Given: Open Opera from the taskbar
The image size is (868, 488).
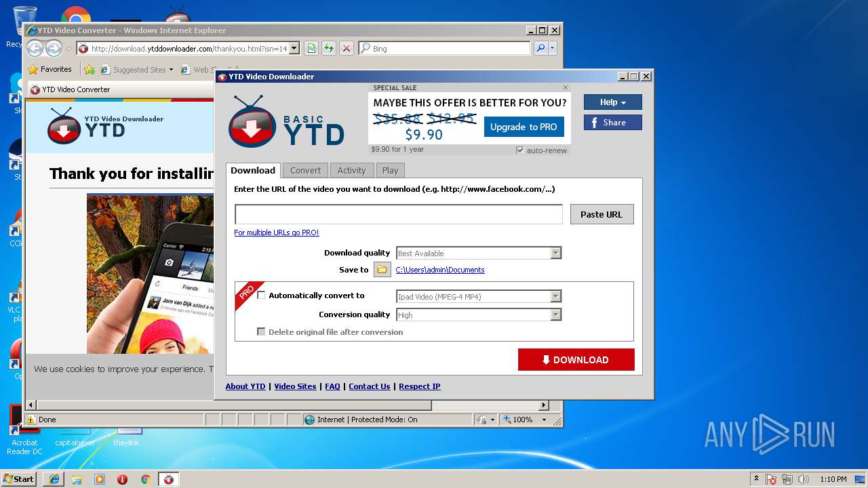Looking at the screenshot, I should point(123,479).
